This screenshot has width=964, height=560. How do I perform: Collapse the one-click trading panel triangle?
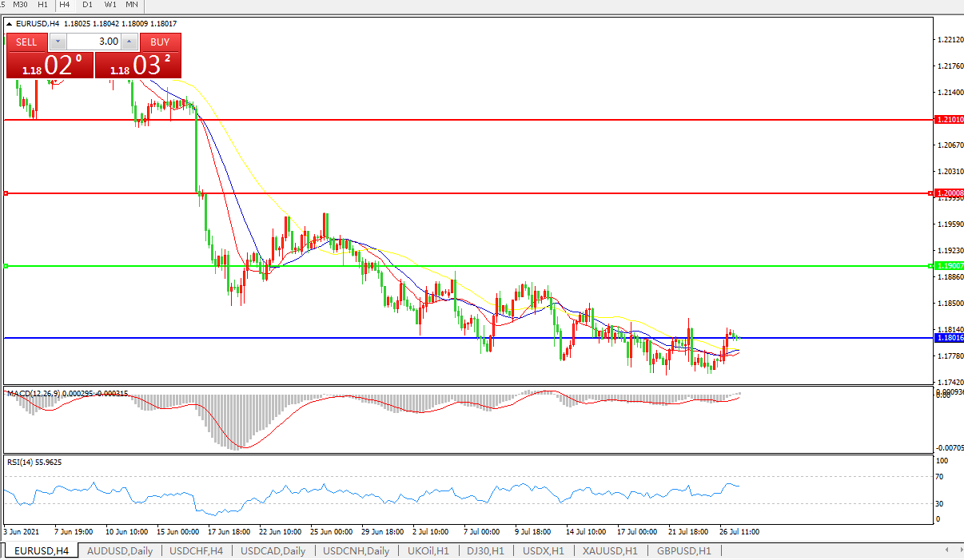point(10,24)
